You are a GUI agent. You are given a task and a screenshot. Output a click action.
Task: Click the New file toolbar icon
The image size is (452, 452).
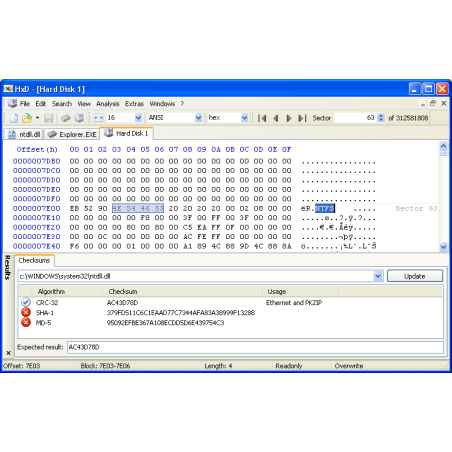pos(14,118)
